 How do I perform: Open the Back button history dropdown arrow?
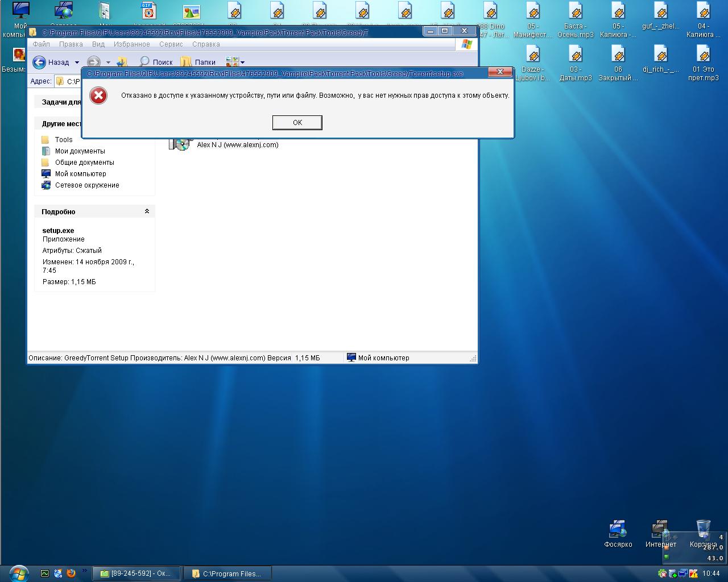(77, 63)
